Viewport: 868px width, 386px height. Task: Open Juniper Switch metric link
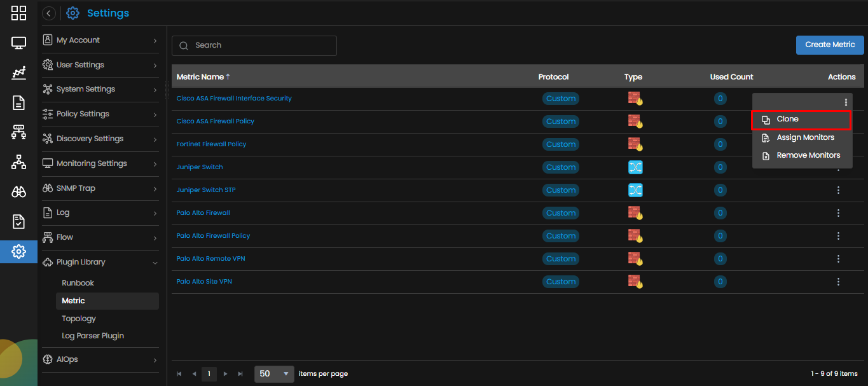tap(200, 167)
